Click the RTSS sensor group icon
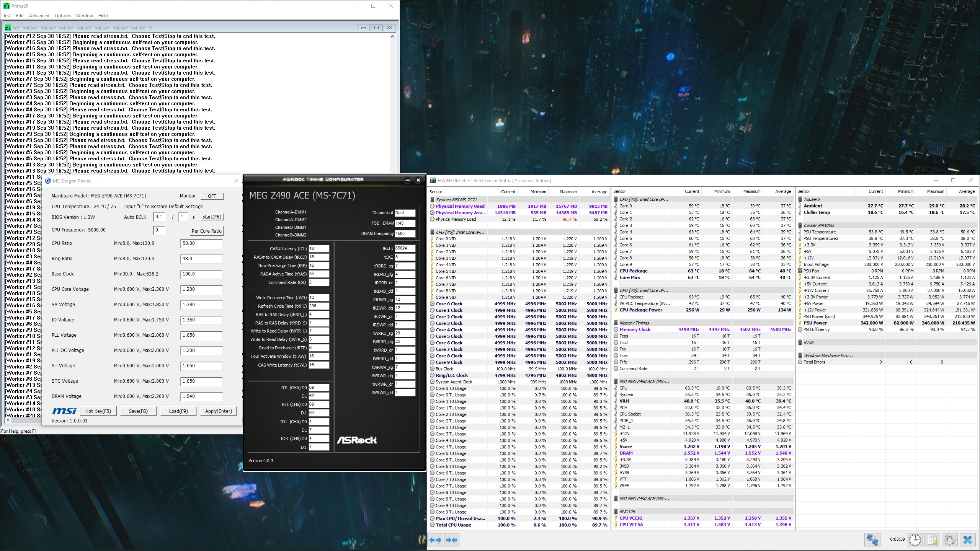 point(800,342)
